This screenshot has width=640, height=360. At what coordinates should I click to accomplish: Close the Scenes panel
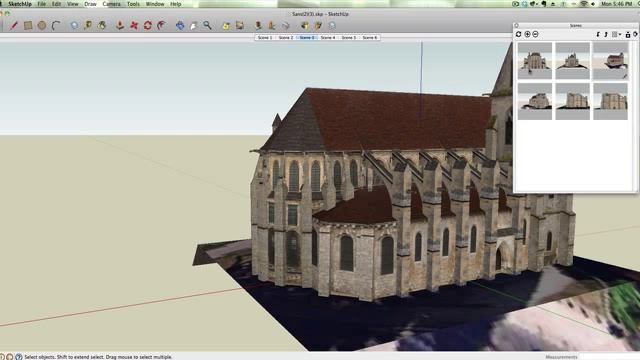[x=517, y=26]
